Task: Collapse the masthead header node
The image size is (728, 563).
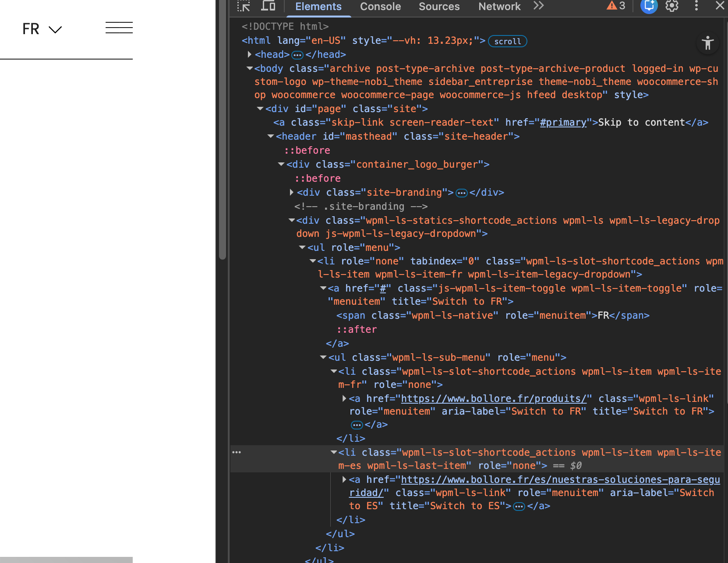Action: pyautogui.click(x=271, y=137)
